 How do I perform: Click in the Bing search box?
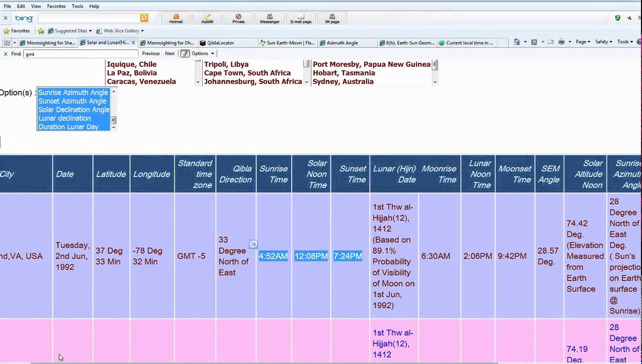click(88, 18)
